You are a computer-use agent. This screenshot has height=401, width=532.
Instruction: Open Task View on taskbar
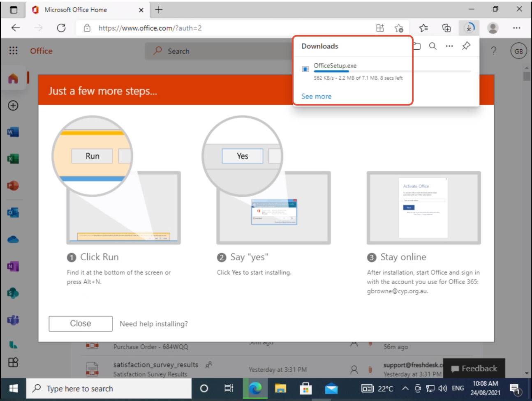(x=229, y=388)
